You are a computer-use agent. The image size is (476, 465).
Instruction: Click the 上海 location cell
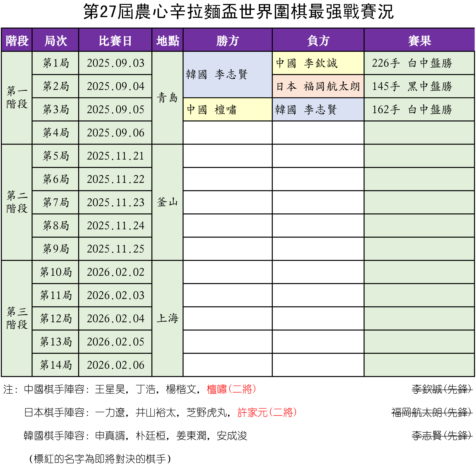(167, 318)
